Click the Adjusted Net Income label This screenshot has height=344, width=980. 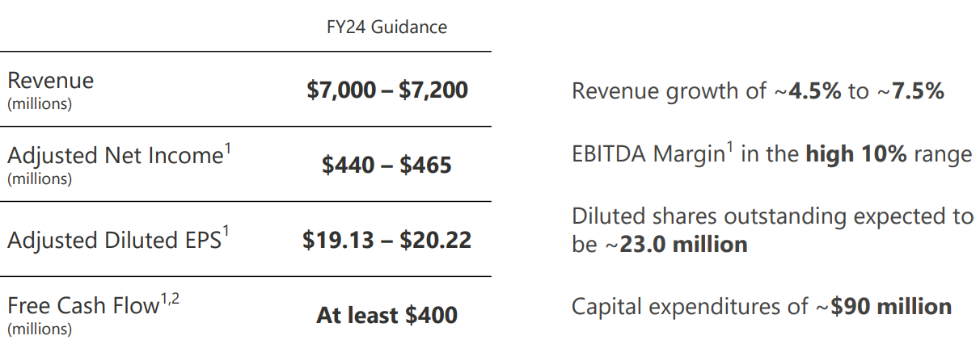click(x=114, y=156)
